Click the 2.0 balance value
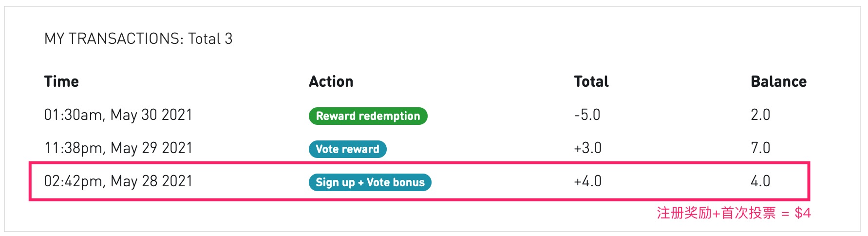The width and height of the screenshot is (868, 236). [760, 115]
